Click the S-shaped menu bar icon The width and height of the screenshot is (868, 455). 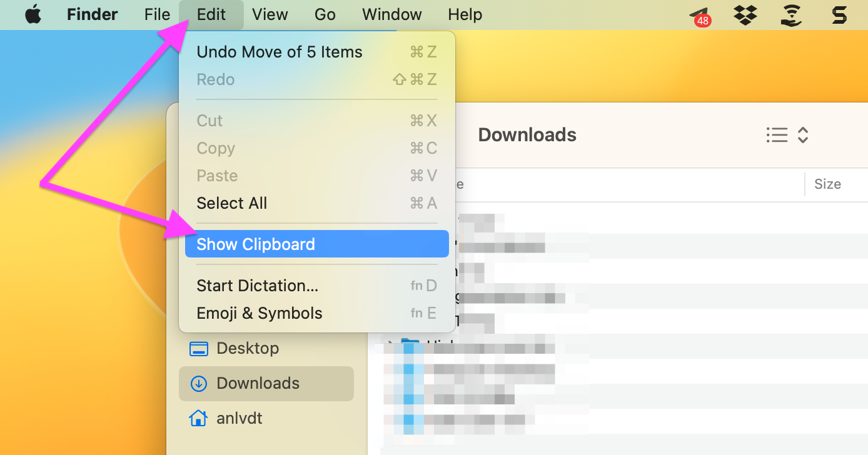(839, 15)
